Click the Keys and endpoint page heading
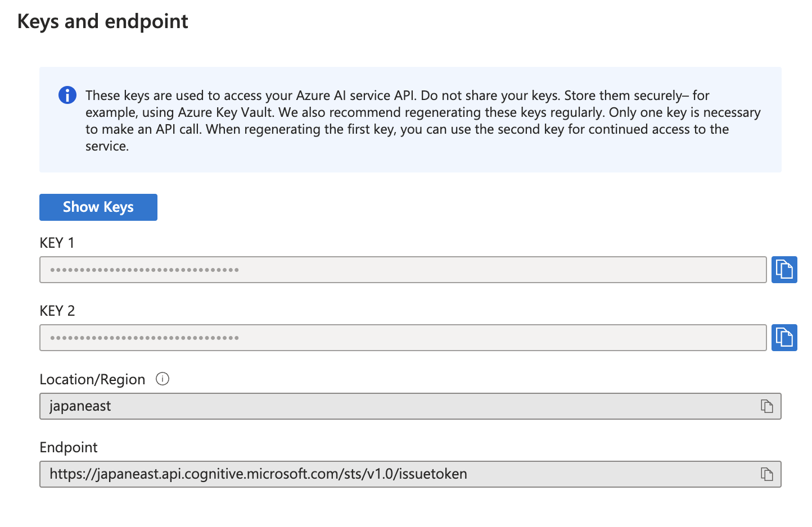812x527 pixels. pos(103,21)
